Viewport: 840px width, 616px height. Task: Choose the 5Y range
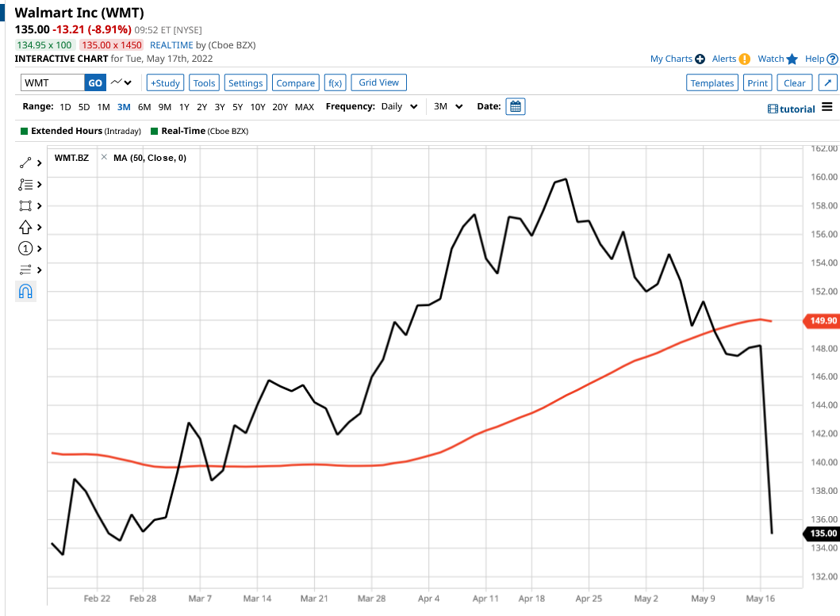[x=237, y=107]
